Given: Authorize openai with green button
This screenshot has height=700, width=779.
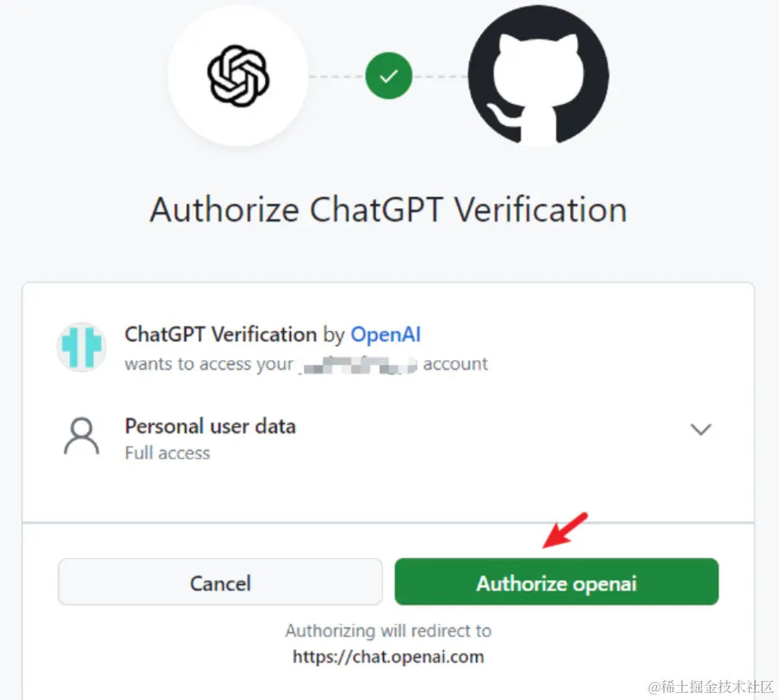Looking at the screenshot, I should 557,582.
